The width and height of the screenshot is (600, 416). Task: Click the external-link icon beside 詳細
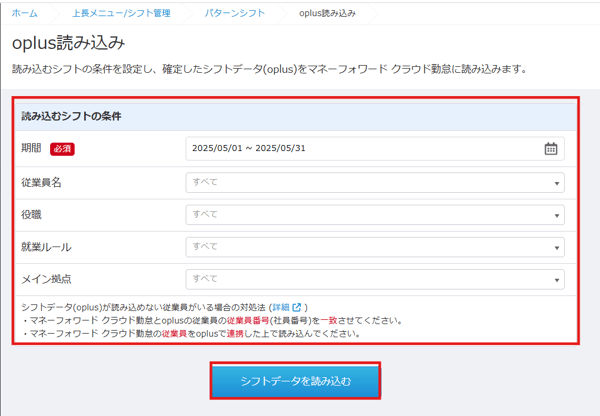(x=299, y=306)
